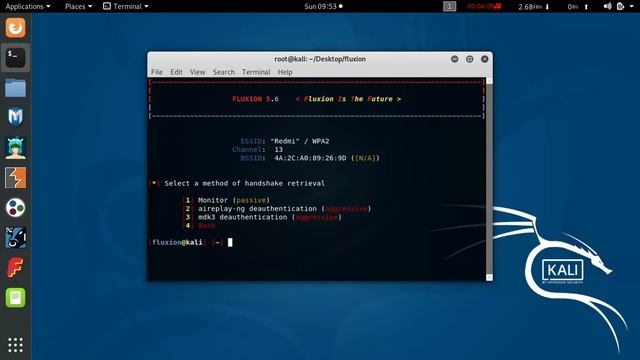The width and height of the screenshot is (640, 360).
Task: Click ESSID value "Redmi" / WPA2
Action: (300, 141)
